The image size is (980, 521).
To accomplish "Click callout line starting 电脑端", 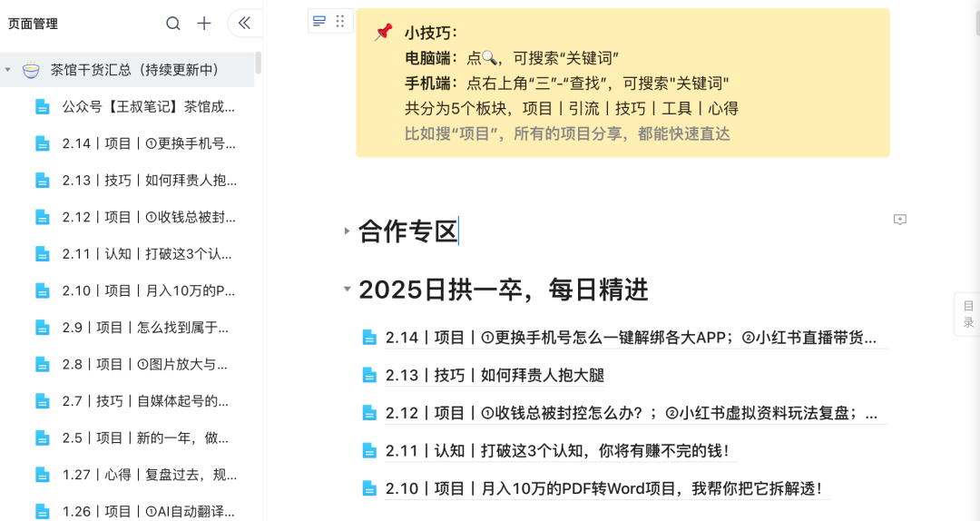I will 512,58.
